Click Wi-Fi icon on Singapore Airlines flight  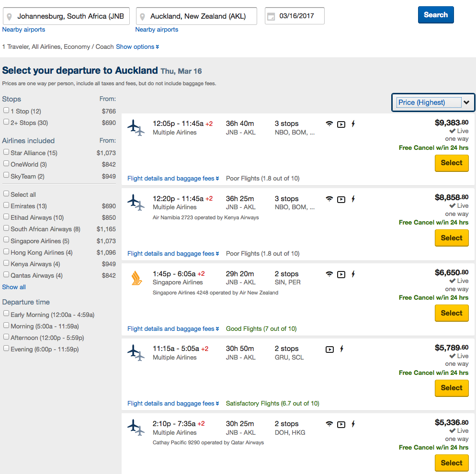coord(329,274)
